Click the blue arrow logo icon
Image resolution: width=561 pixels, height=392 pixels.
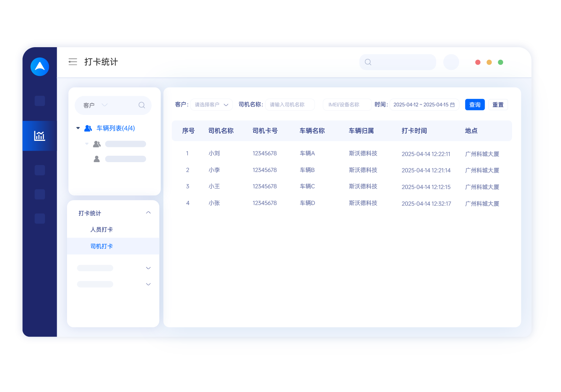click(x=40, y=67)
